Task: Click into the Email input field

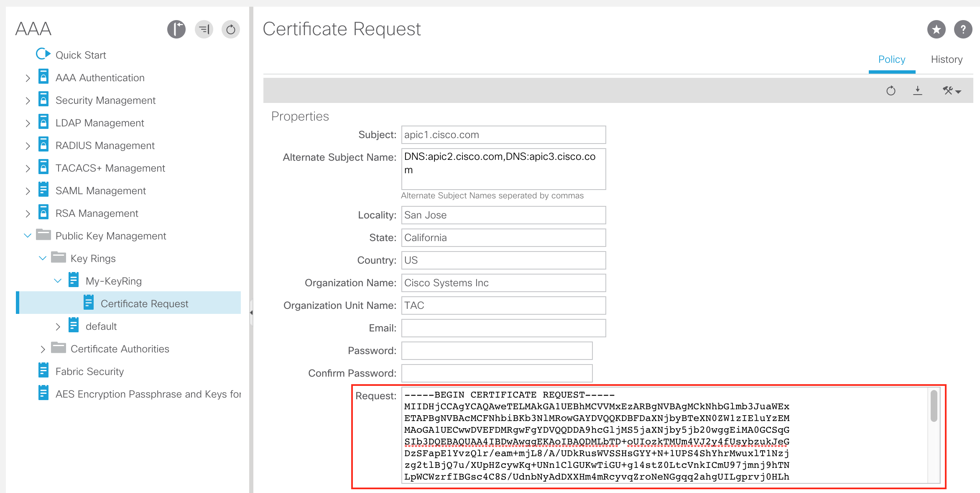Action: (503, 328)
